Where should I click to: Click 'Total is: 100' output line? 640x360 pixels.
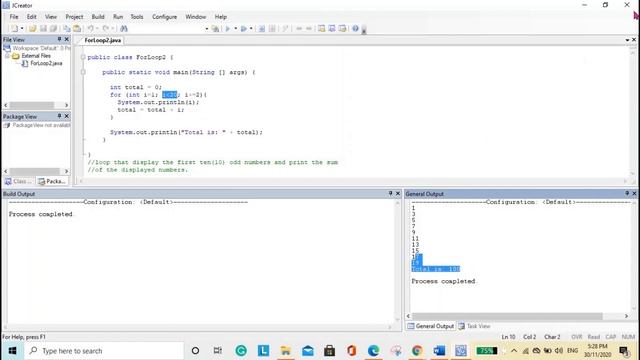click(x=436, y=269)
